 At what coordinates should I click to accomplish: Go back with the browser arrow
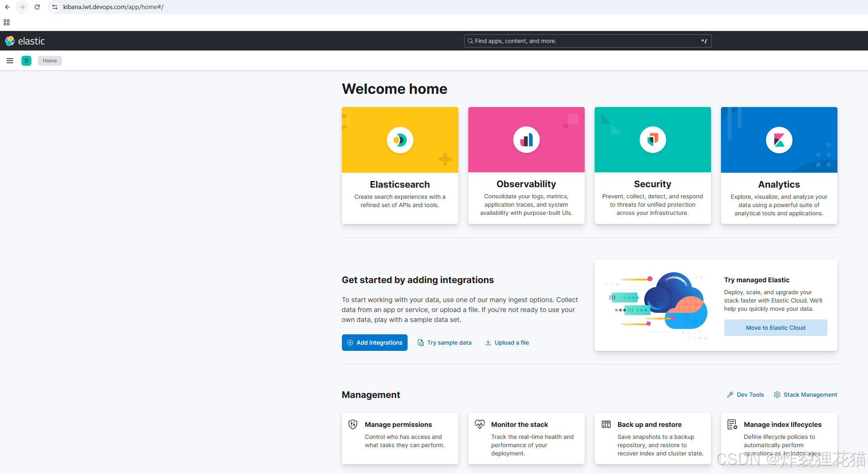click(7, 7)
